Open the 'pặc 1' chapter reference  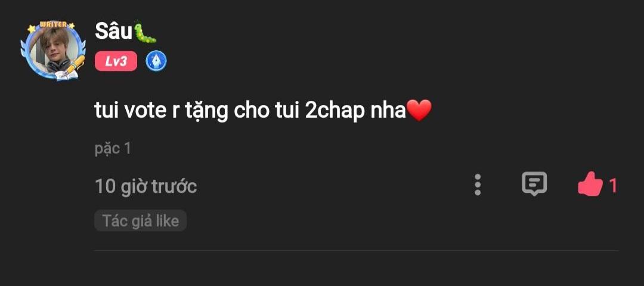pyautogui.click(x=113, y=149)
